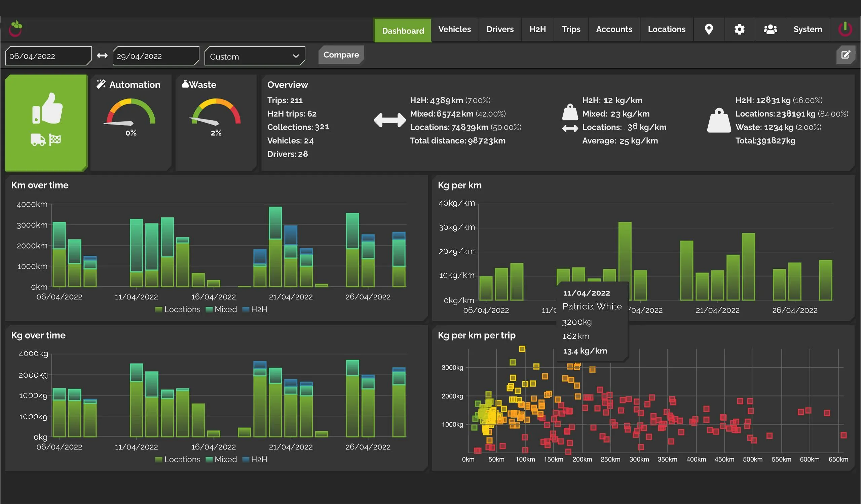Viewport: 861px width, 504px height.
Task: Click the end date field 29/04/2022
Action: [156, 56]
